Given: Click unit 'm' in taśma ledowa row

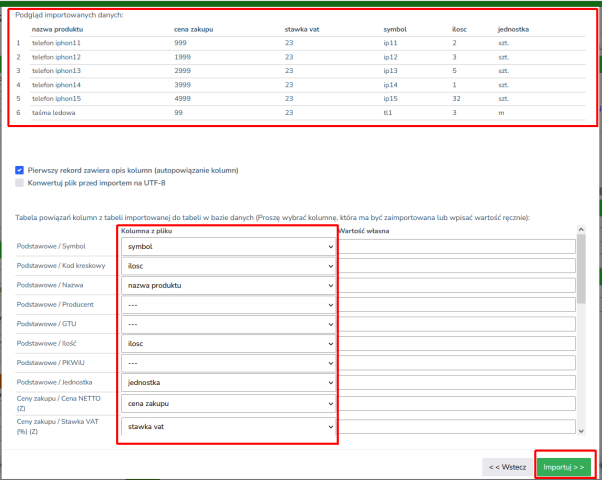Looking at the screenshot, I should pyautogui.click(x=501, y=113).
